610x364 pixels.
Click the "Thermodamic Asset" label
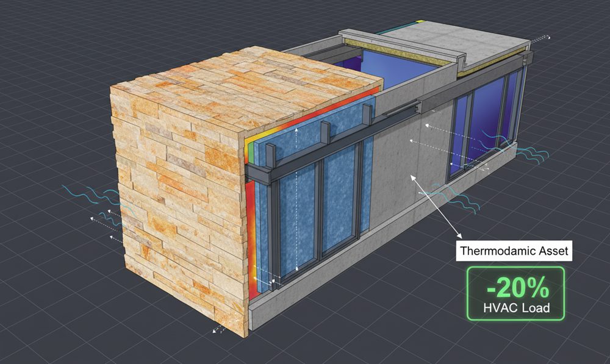(514, 251)
